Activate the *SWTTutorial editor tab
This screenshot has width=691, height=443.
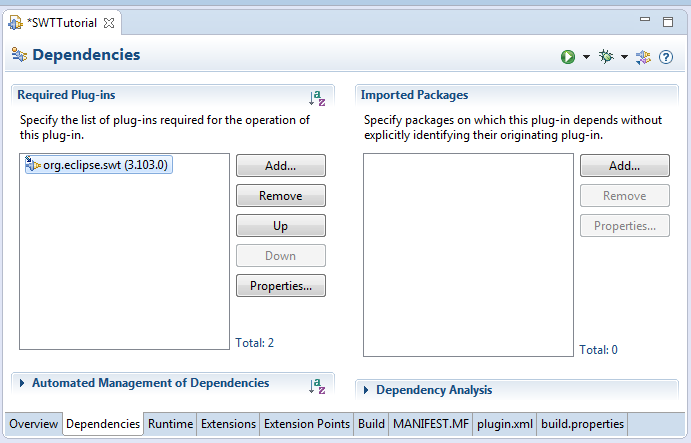tap(62, 23)
